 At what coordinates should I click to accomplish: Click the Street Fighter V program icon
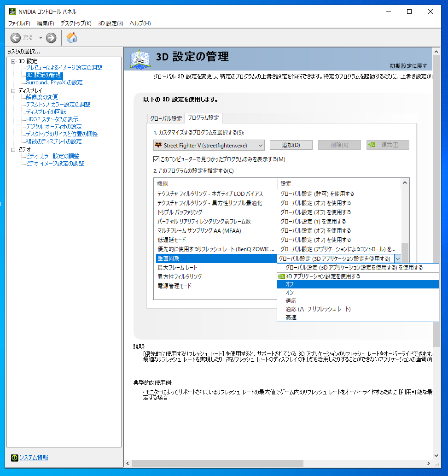click(x=158, y=145)
